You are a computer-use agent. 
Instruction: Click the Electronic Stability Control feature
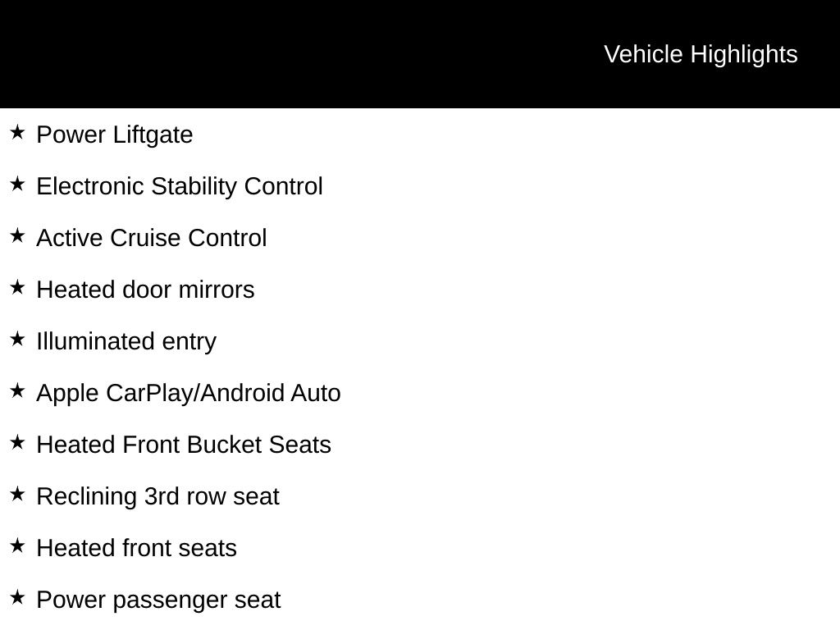180,186
